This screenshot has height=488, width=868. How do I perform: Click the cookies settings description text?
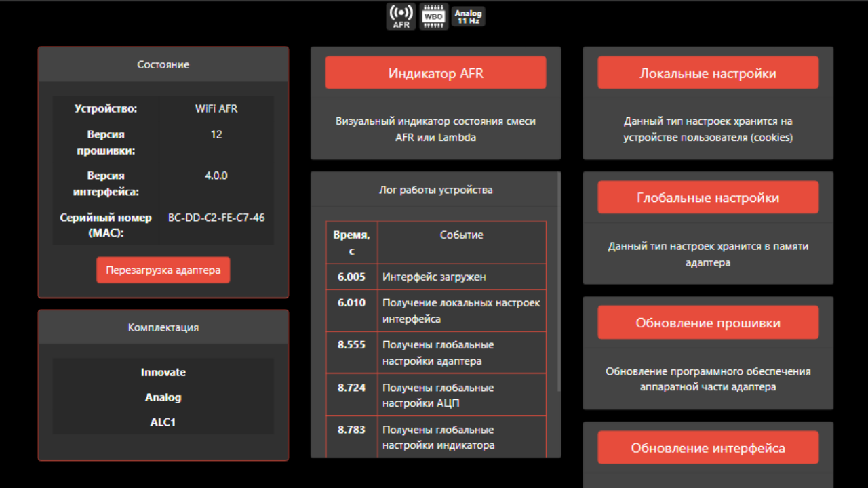[708, 129]
